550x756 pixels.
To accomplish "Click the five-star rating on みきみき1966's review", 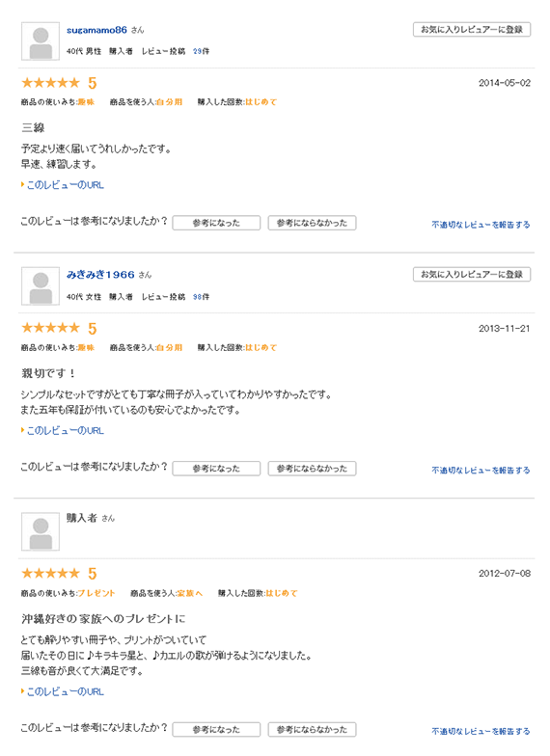I will click(x=50, y=328).
